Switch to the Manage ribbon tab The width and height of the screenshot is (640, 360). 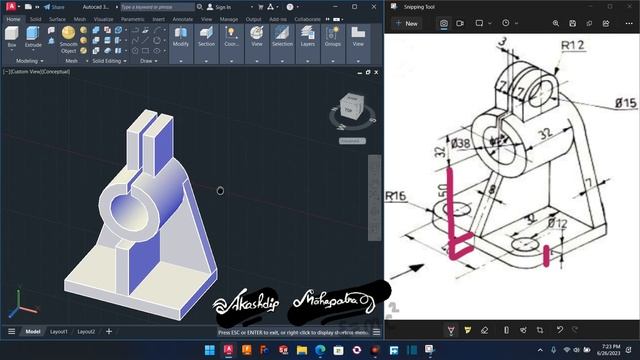click(x=229, y=19)
